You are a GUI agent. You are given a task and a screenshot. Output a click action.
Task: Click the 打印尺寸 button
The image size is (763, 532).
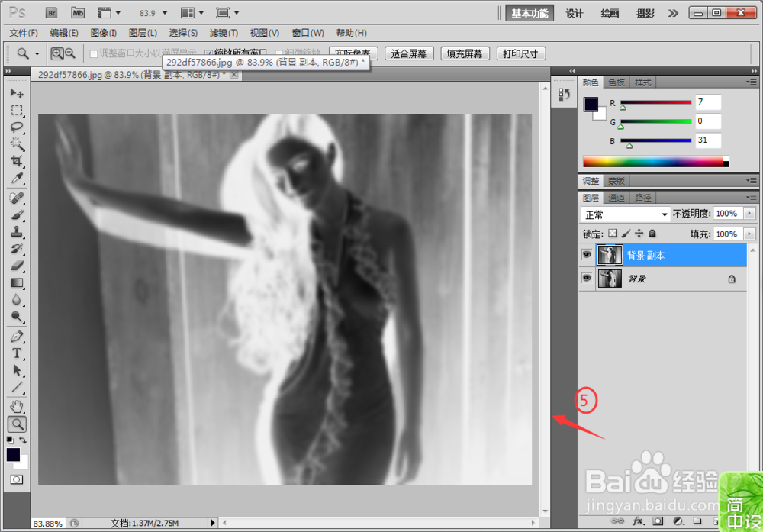pyautogui.click(x=520, y=53)
